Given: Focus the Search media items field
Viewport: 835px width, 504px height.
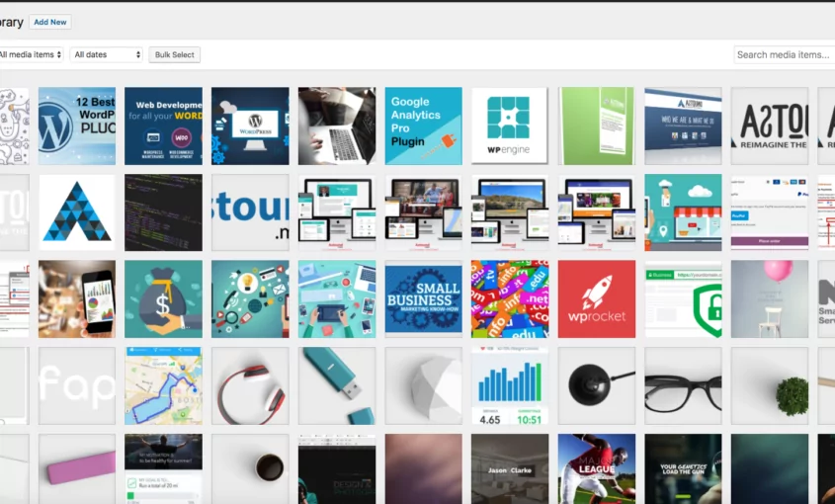Looking at the screenshot, I should point(784,55).
